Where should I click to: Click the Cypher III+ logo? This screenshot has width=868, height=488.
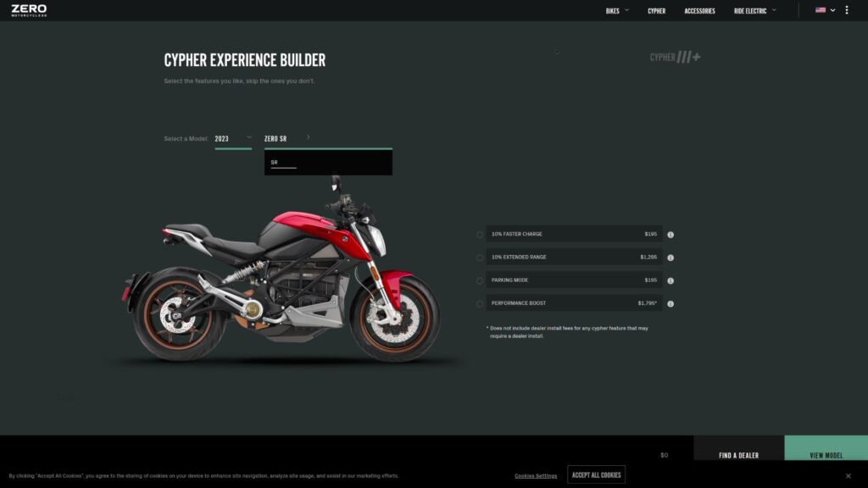click(675, 57)
